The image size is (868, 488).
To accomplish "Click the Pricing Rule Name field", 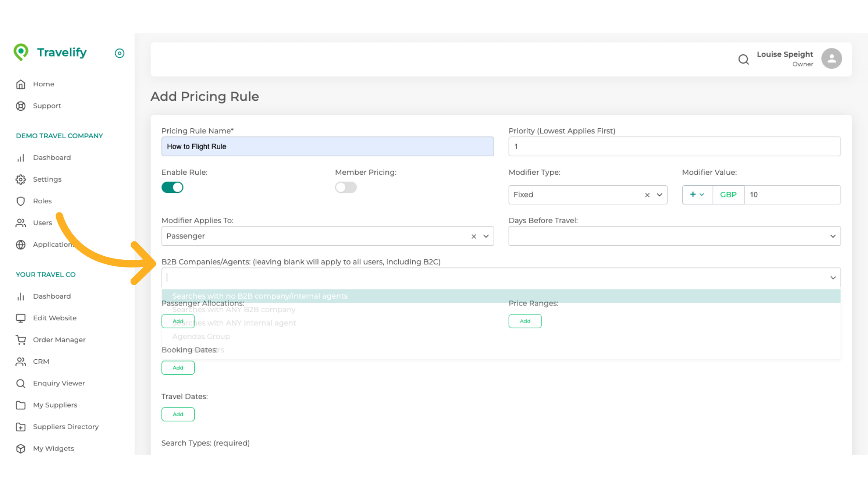I will [327, 147].
